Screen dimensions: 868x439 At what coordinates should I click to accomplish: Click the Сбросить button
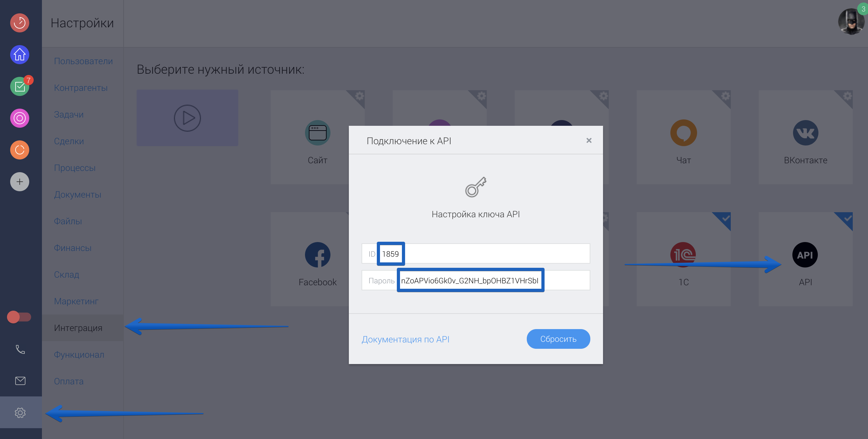(x=558, y=339)
